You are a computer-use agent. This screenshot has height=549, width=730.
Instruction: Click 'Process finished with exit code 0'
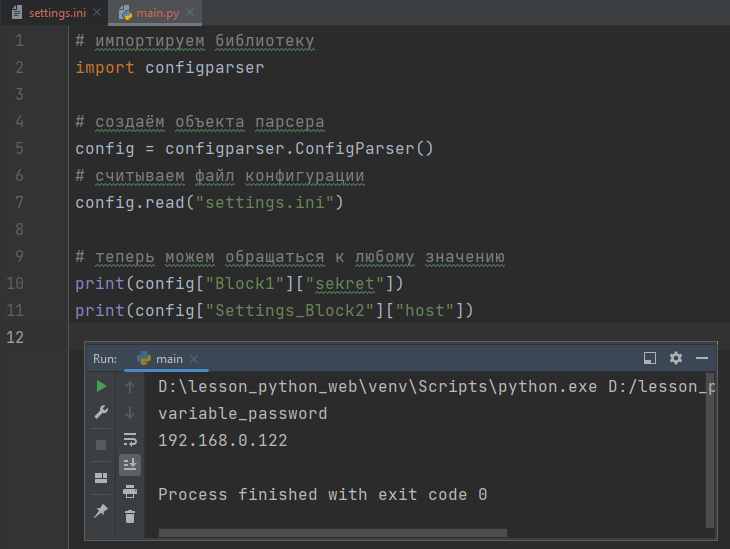(x=323, y=495)
